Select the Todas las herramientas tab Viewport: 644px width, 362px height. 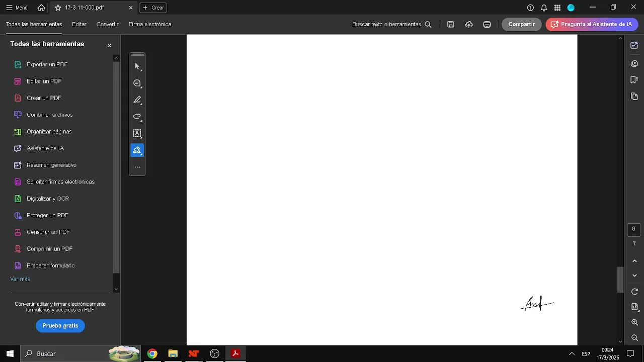[x=34, y=24]
